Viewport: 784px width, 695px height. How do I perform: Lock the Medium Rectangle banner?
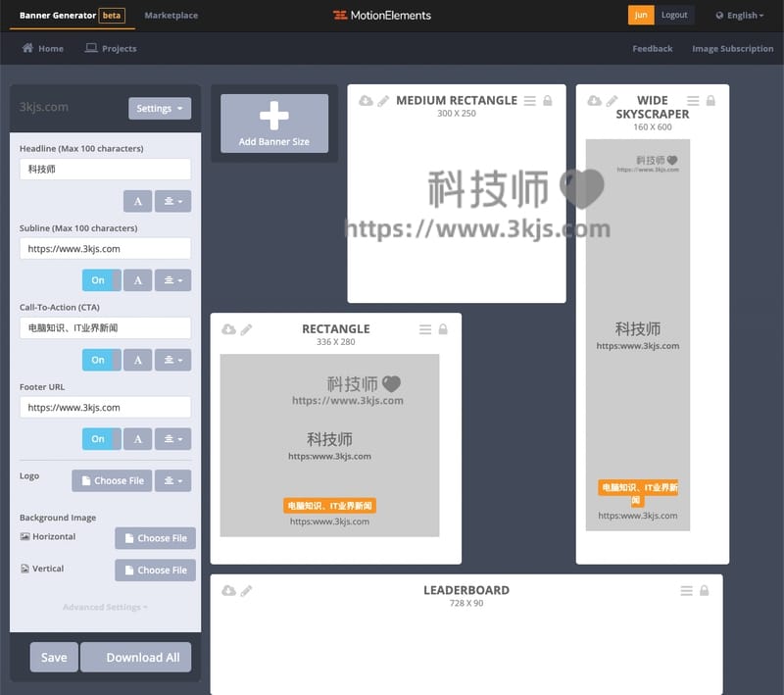tap(548, 101)
